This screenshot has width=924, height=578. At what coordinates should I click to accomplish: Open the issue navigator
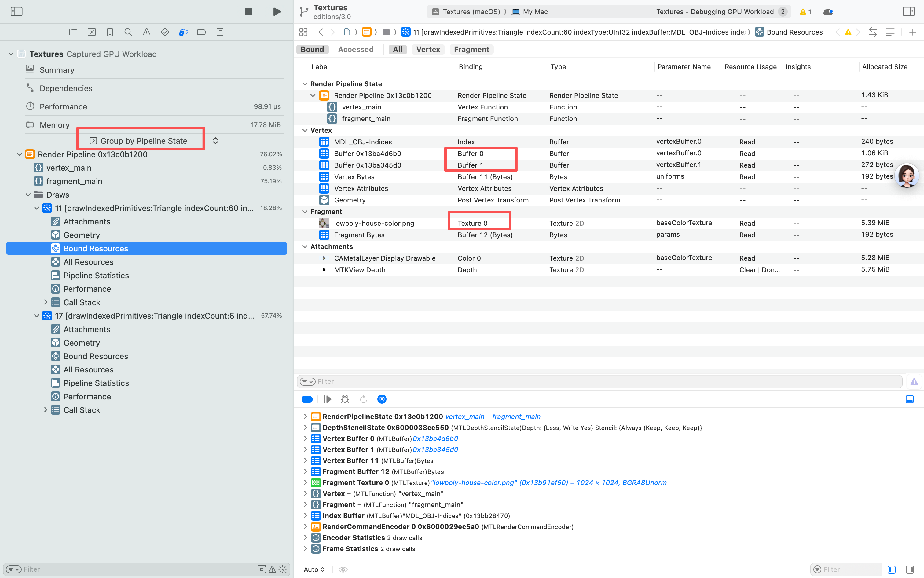(147, 32)
